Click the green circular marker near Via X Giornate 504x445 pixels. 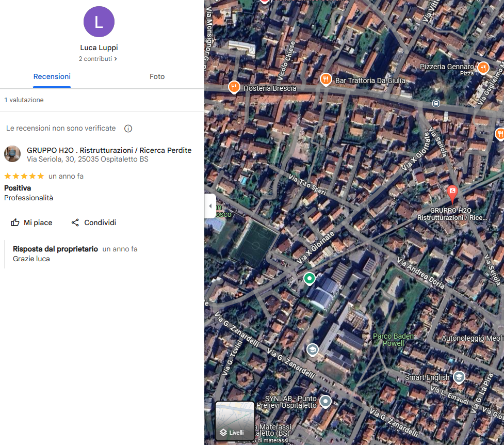click(x=309, y=279)
